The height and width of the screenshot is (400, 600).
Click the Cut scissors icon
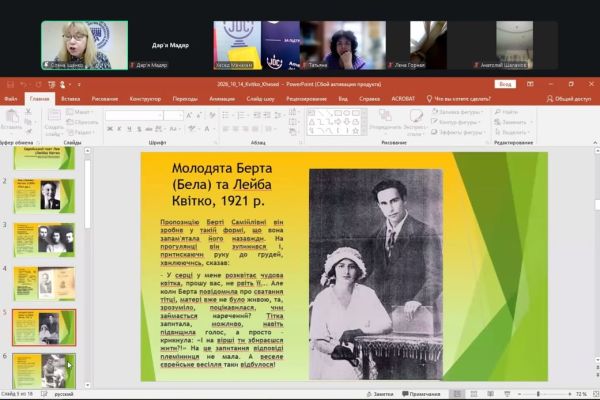28,111
